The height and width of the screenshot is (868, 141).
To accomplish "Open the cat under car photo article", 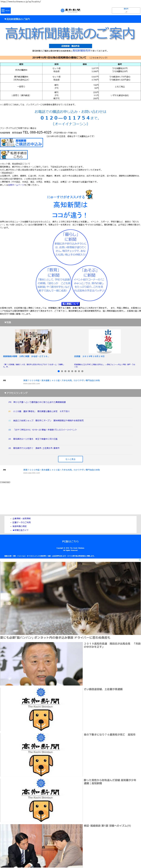I will click(70, 598).
